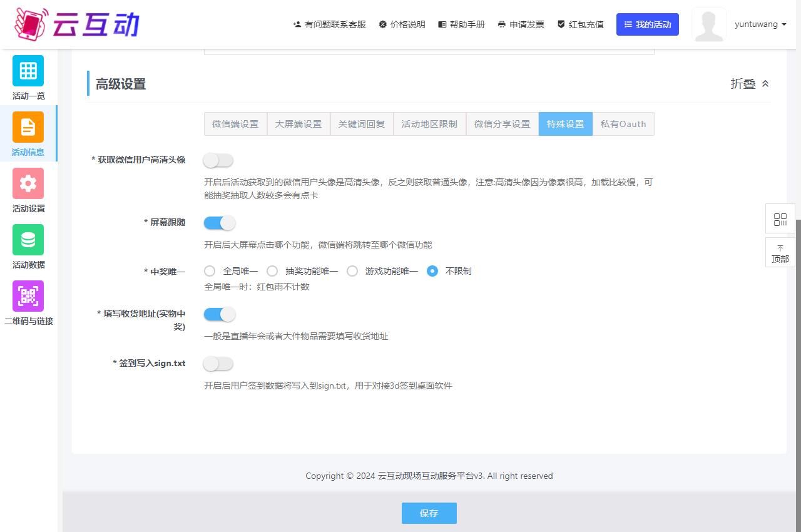801x532 pixels.
Task: Click the floating QR code widget icon
Action: click(780, 219)
